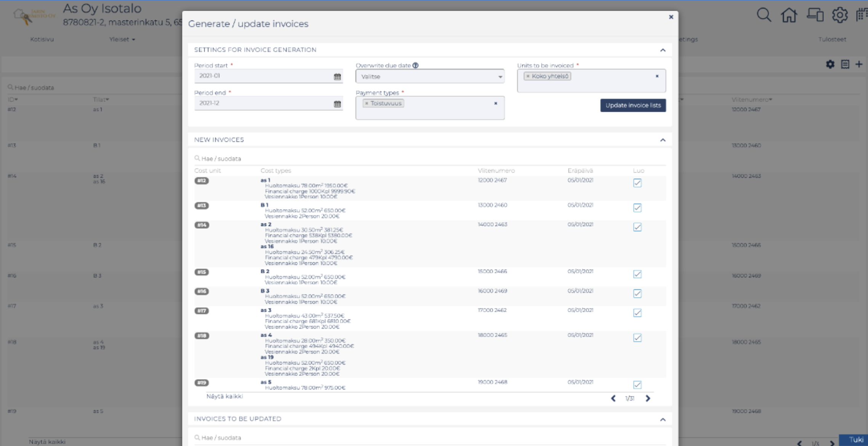Focus Hae / suodata in Invoices to be updated
Viewport: 868px width, 446px height.
[x=430, y=438]
